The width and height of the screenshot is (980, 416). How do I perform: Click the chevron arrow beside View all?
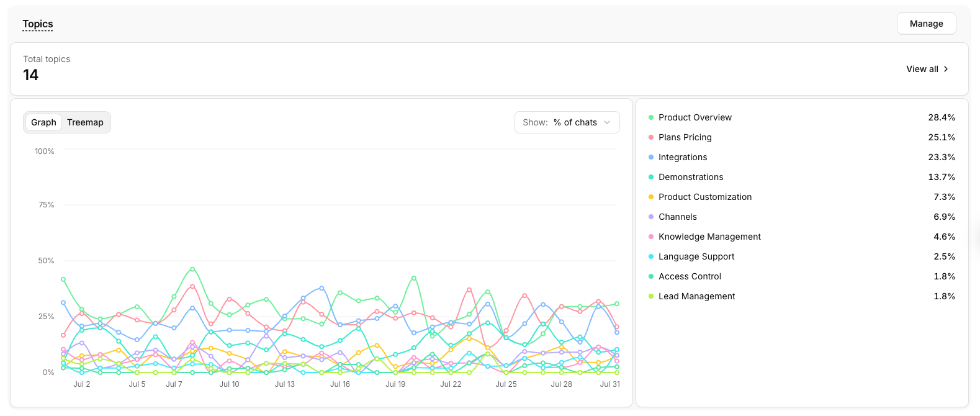pyautogui.click(x=946, y=69)
